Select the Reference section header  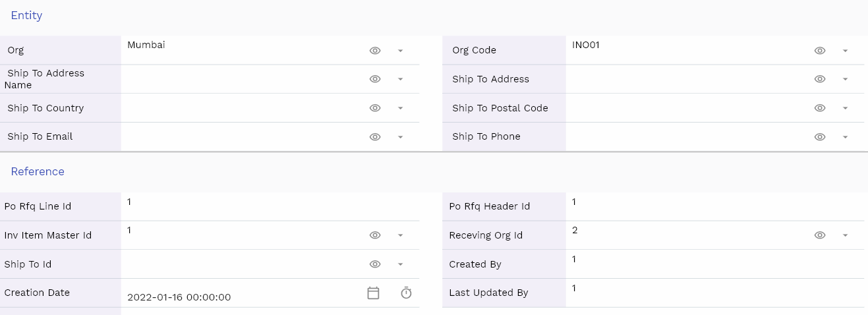(38, 171)
